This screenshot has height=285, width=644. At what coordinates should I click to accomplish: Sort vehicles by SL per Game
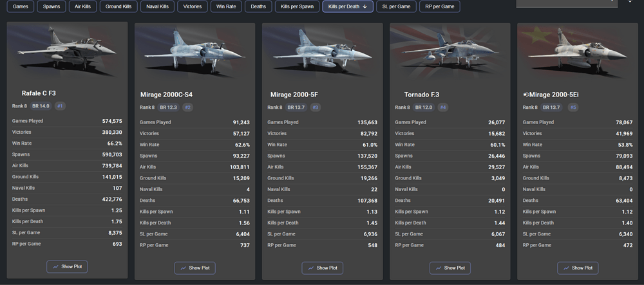pos(396,6)
